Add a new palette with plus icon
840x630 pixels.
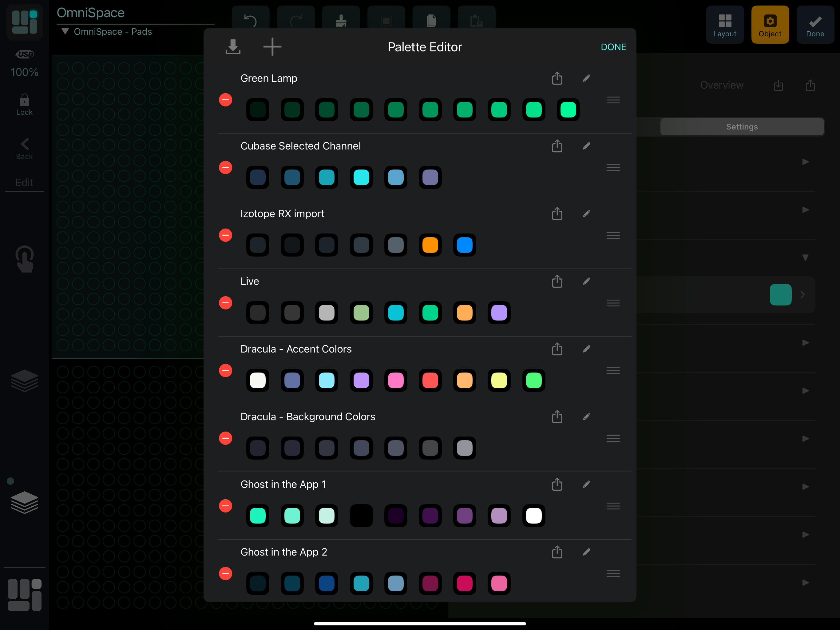[x=272, y=47]
